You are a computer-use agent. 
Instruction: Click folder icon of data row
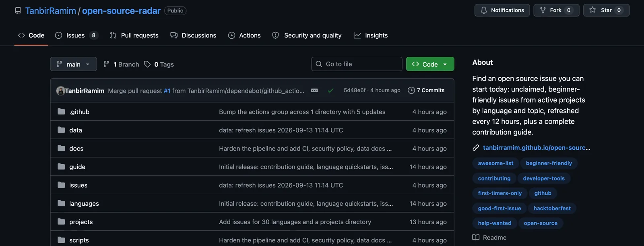click(x=61, y=130)
